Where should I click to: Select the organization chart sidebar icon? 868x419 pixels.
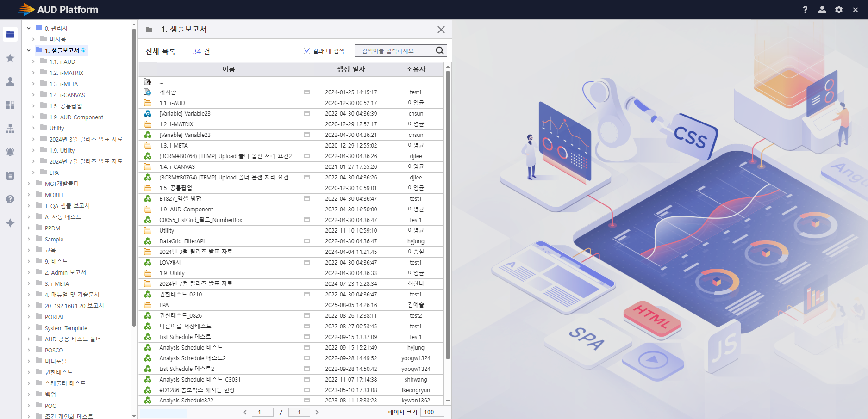point(10,129)
